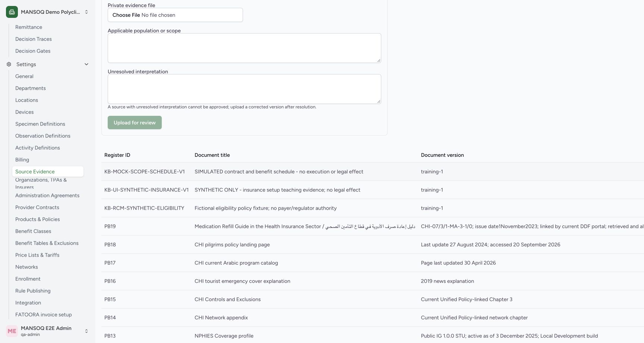The image size is (644, 343).
Task: Click PB19 register row ID
Action: click(x=110, y=226)
